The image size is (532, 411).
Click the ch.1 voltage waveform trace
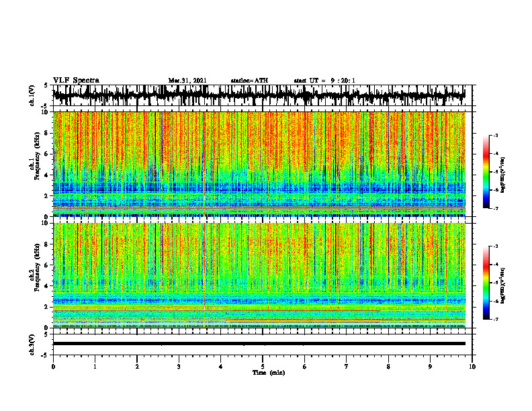coord(259,95)
